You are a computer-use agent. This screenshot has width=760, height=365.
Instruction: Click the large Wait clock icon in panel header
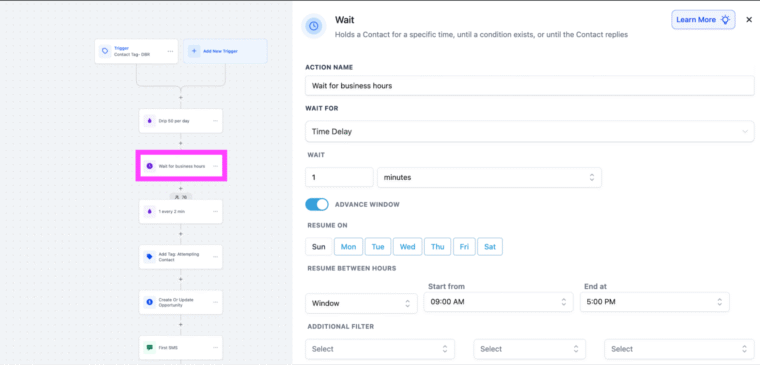(x=314, y=26)
